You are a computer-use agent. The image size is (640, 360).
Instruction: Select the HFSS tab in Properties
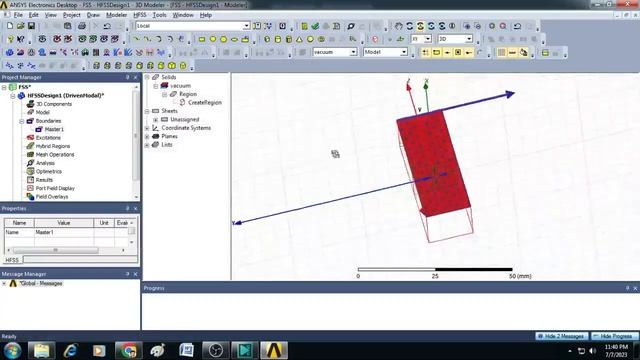pyautogui.click(x=12, y=260)
